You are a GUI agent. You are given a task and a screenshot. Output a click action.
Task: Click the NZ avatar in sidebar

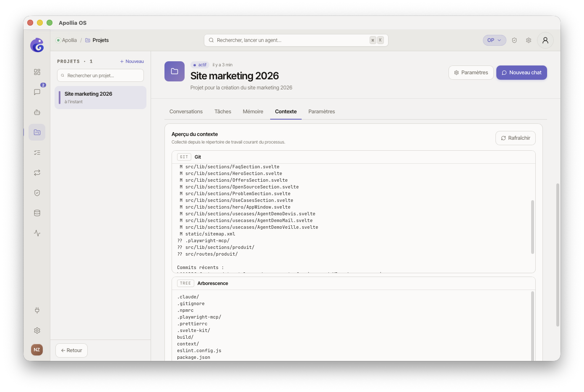coord(37,350)
